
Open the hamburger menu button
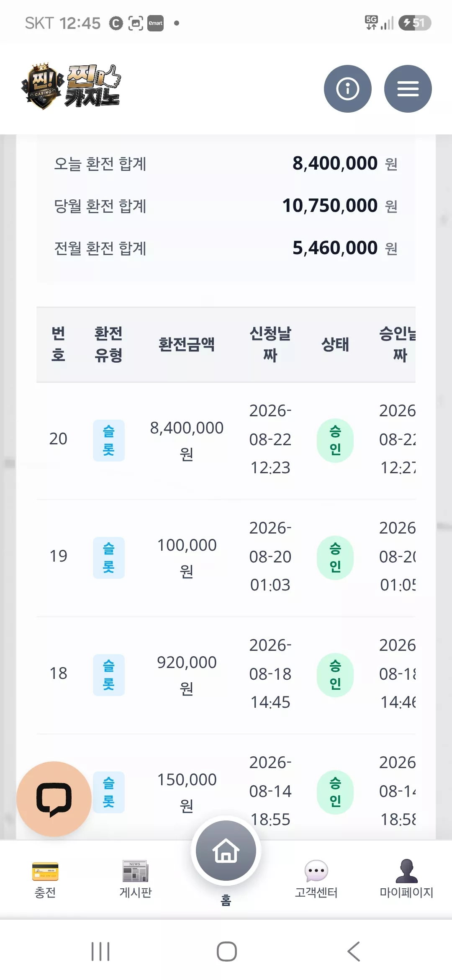coord(408,89)
